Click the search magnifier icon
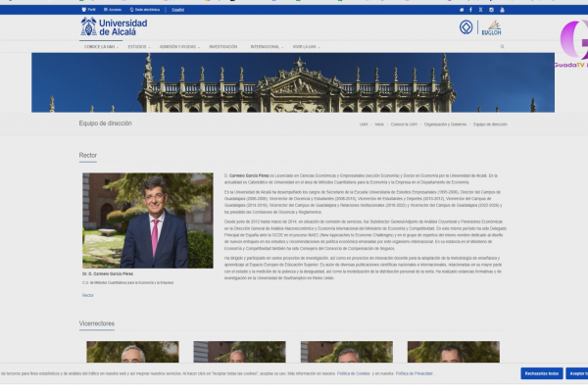This screenshot has width=588, height=392. click(502, 46)
